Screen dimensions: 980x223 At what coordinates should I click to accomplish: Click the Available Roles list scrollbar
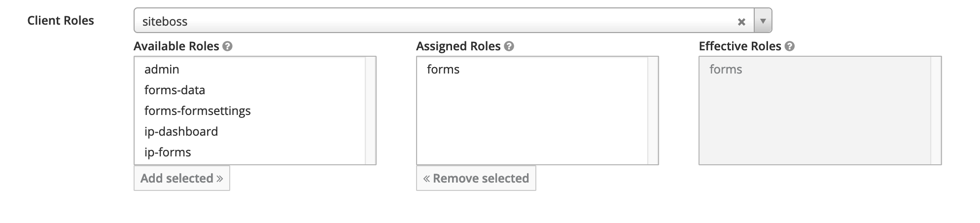(370, 111)
